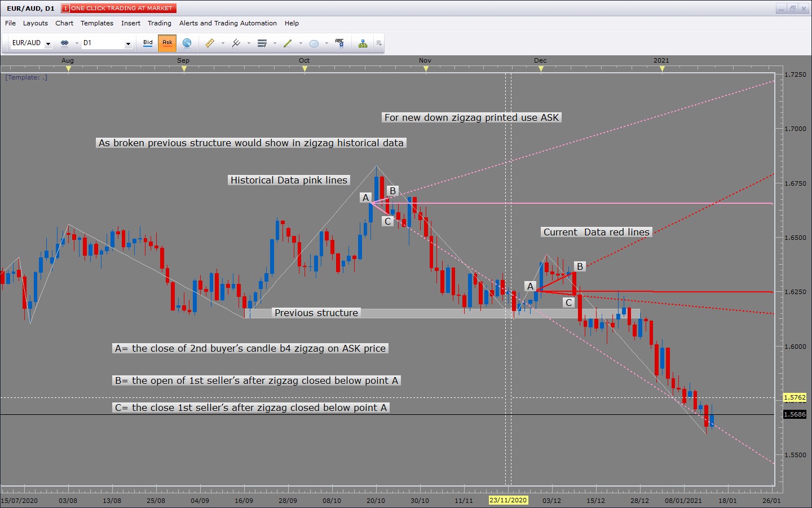This screenshot has height=508, width=812.
Task: Toggle the Ask price button
Action: [167, 43]
